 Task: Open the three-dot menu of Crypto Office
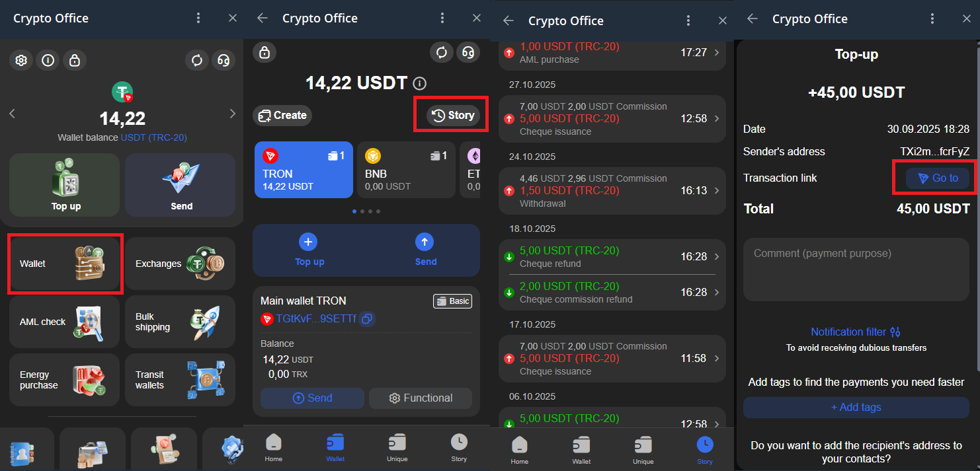pos(198,18)
